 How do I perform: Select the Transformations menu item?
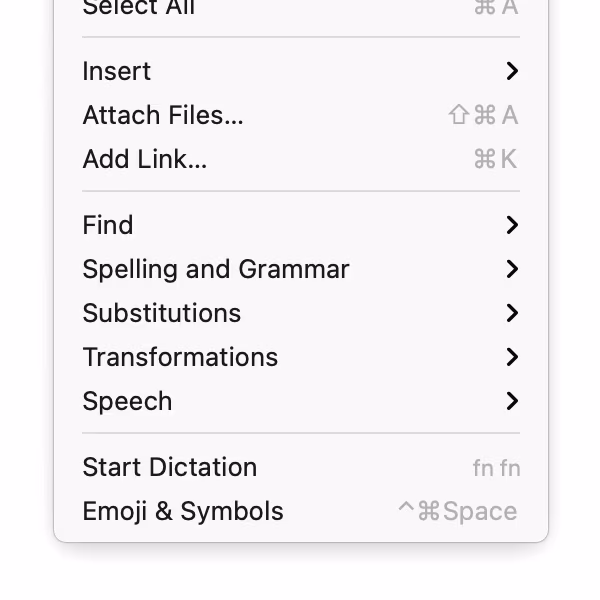click(180, 357)
